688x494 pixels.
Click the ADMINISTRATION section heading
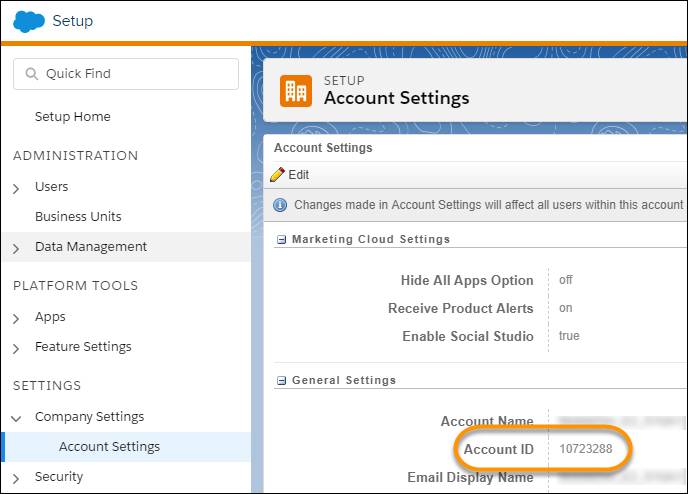[75, 156]
